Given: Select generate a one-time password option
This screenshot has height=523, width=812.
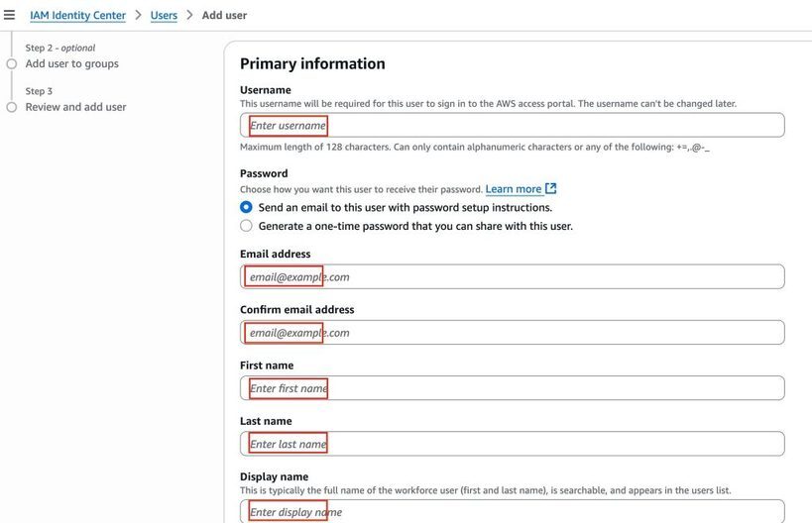Looking at the screenshot, I should click(246, 226).
